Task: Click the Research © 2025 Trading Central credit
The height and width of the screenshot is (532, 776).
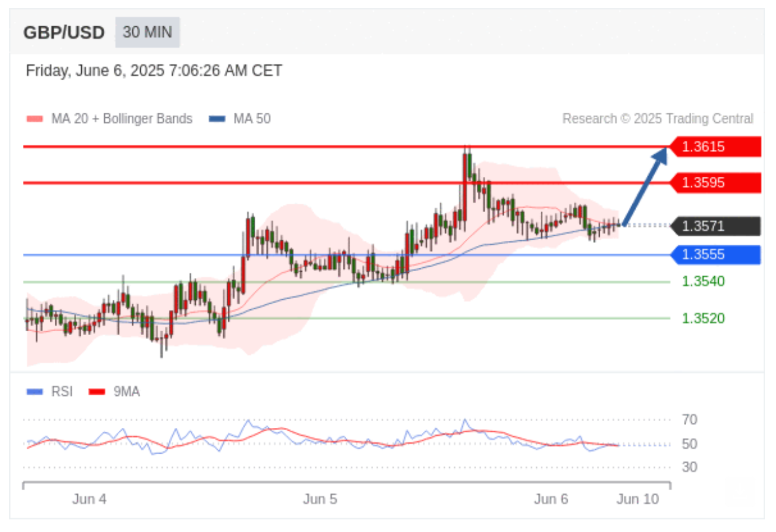Action: 658,118
